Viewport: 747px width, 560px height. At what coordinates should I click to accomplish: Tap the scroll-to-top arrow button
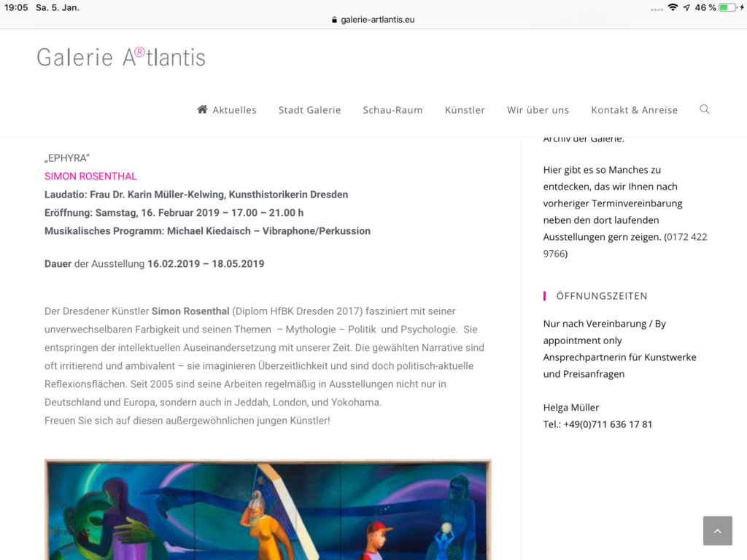(x=718, y=531)
